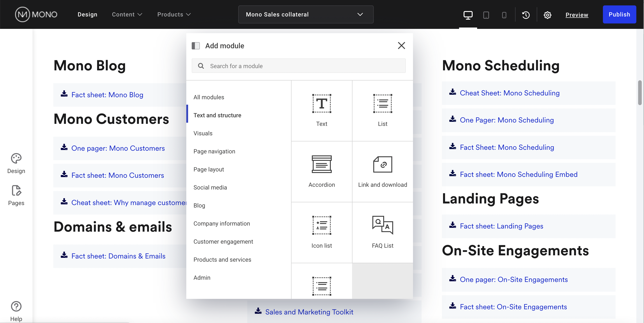Open the Mono Sales collateral page dropdown
644x323 pixels.
click(x=306, y=14)
